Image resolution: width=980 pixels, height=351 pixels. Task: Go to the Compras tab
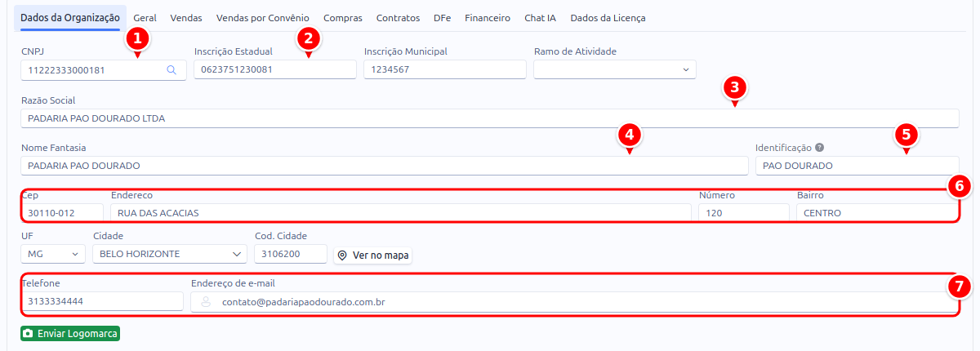[343, 17]
